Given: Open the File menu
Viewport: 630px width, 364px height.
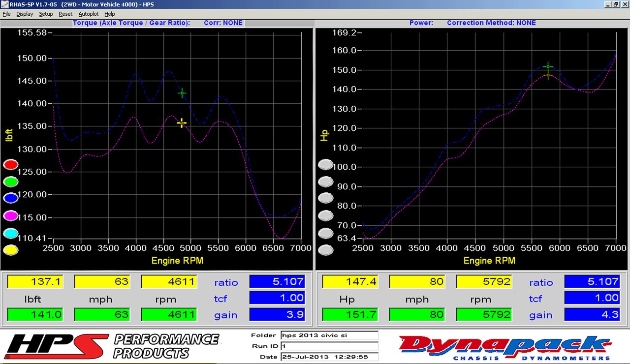Looking at the screenshot, I should (6, 14).
